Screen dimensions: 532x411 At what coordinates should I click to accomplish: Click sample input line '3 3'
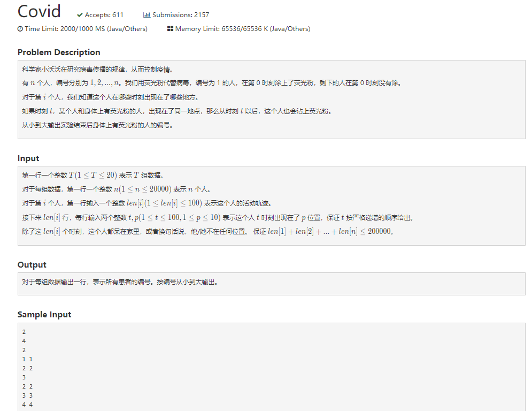[27, 395]
